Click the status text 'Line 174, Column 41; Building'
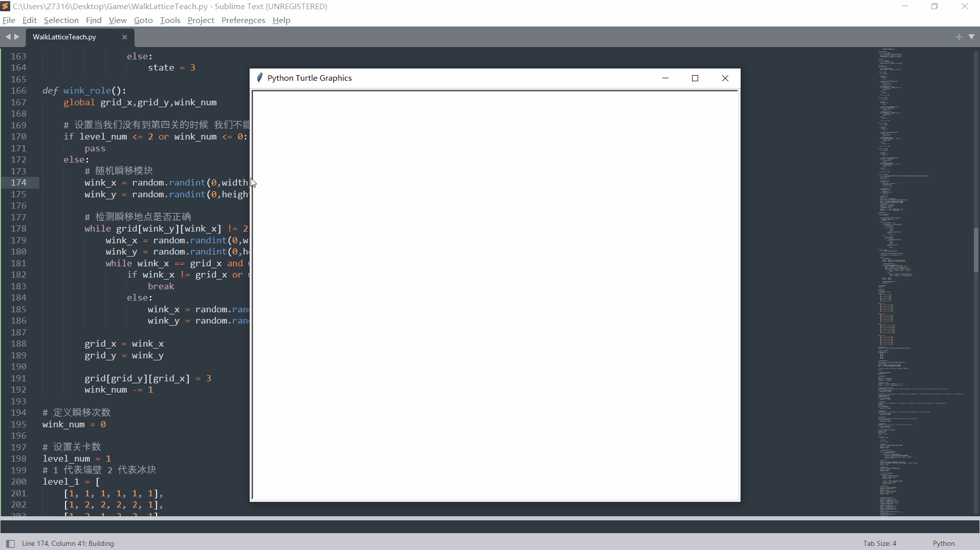The width and height of the screenshot is (980, 550). [x=68, y=543]
